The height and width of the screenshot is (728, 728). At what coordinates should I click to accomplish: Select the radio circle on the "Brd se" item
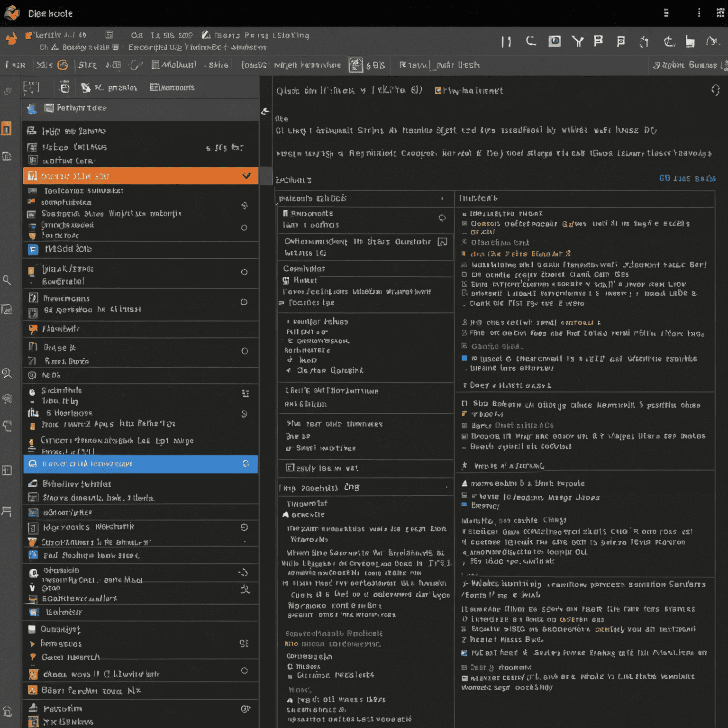(245, 351)
